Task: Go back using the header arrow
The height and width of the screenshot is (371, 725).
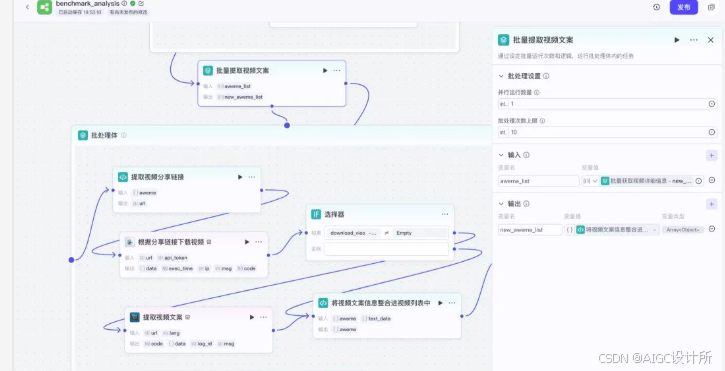Action: point(27,7)
